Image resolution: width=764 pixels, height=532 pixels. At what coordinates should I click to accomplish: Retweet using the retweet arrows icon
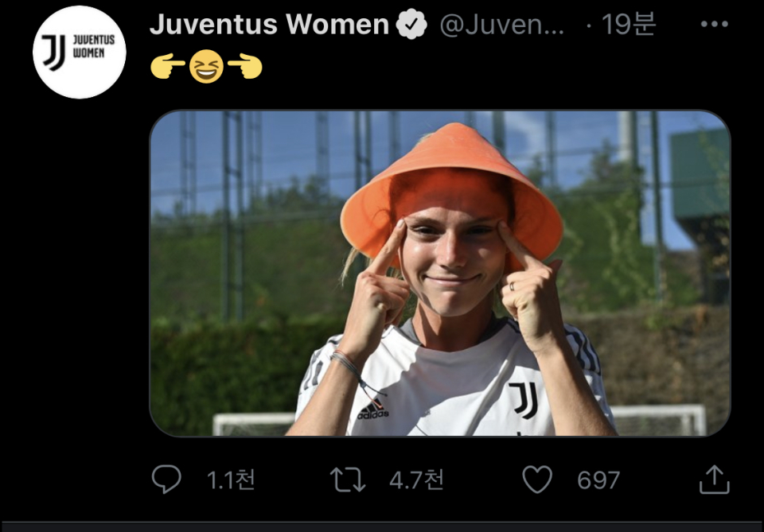pyautogui.click(x=348, y=480)
